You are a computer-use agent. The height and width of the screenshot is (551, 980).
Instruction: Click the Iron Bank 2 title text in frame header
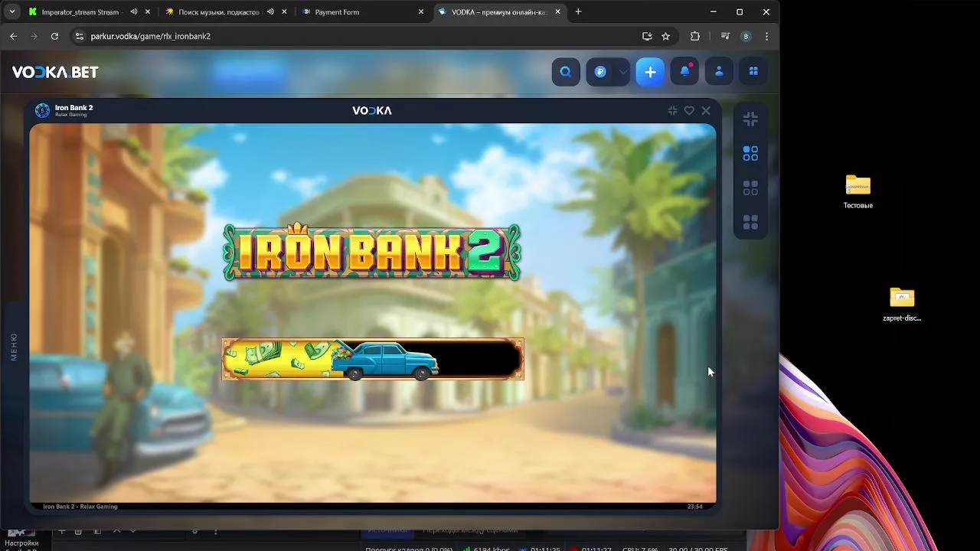73,108
